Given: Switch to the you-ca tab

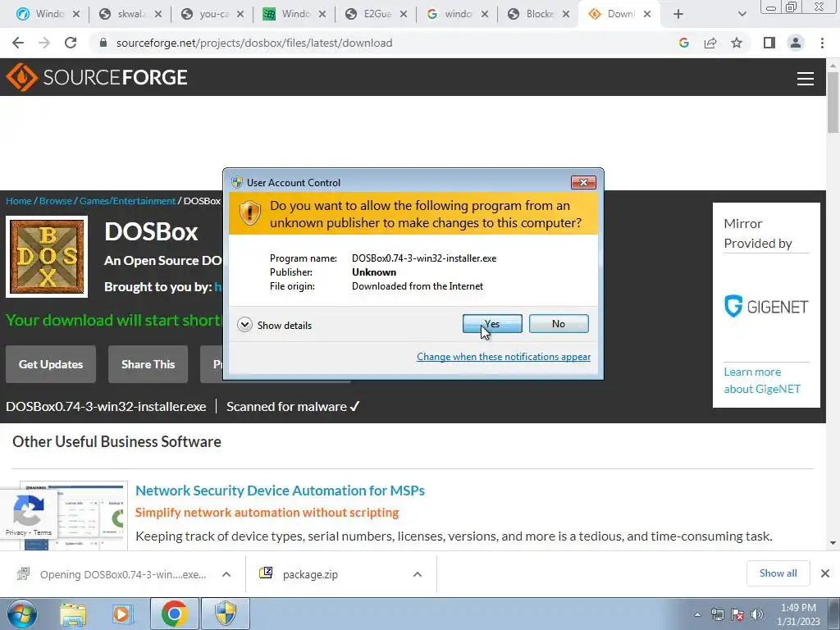Looking at the screenshot, I should pos(212,14).
